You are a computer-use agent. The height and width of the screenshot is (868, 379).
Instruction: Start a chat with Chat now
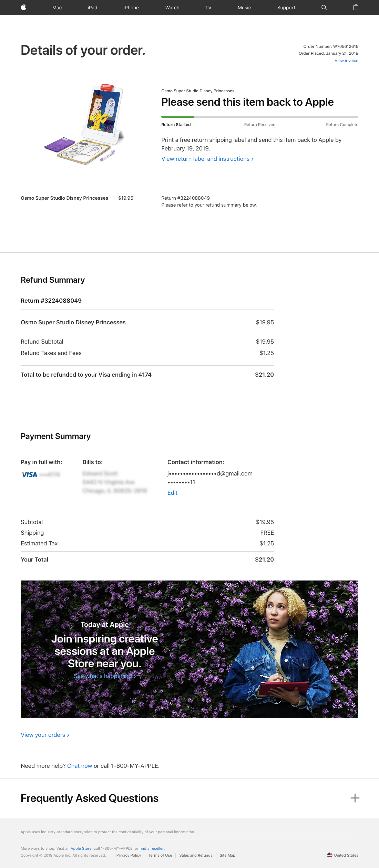80,766
